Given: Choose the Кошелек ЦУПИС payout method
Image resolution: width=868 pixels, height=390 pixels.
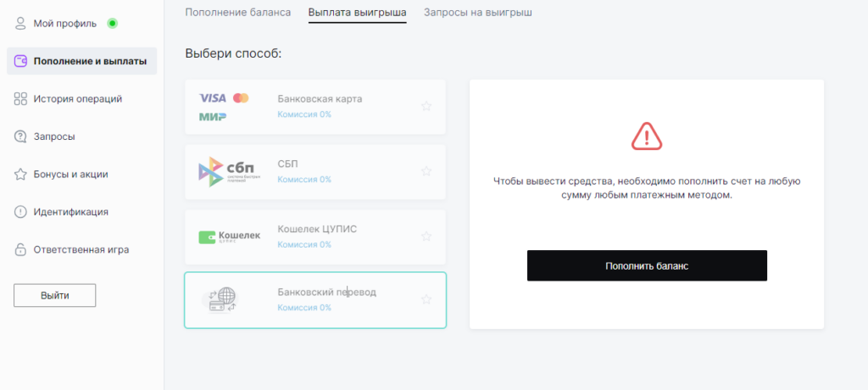Looking at the screenshot, I should [x=315, y=237].
